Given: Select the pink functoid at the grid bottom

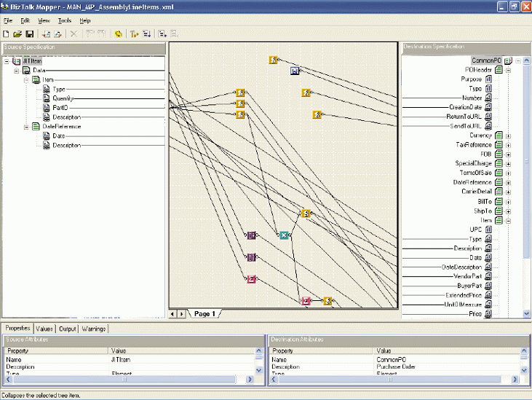Looking at the screenshot, I should 306,301.
